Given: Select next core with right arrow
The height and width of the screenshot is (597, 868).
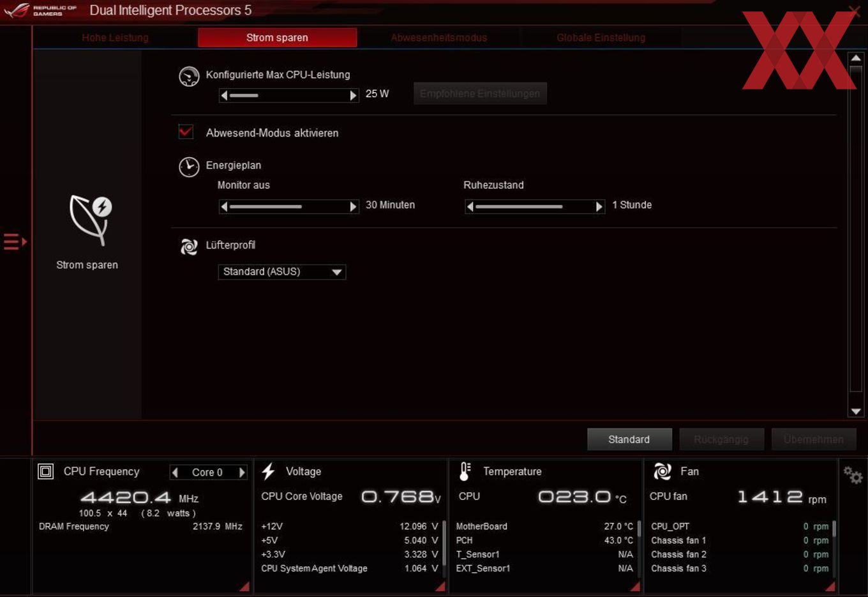Looking at the screenshot, I should (242, 472).
